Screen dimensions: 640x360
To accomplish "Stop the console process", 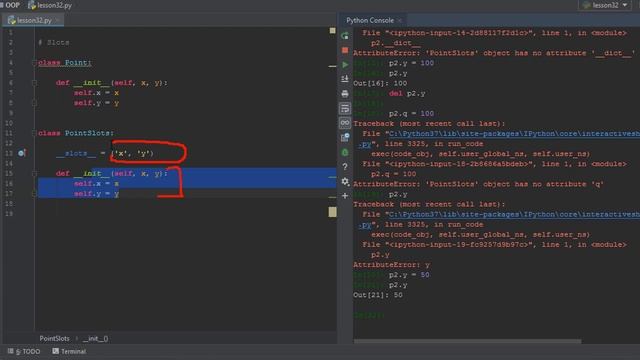I will (x=345, y=50).
